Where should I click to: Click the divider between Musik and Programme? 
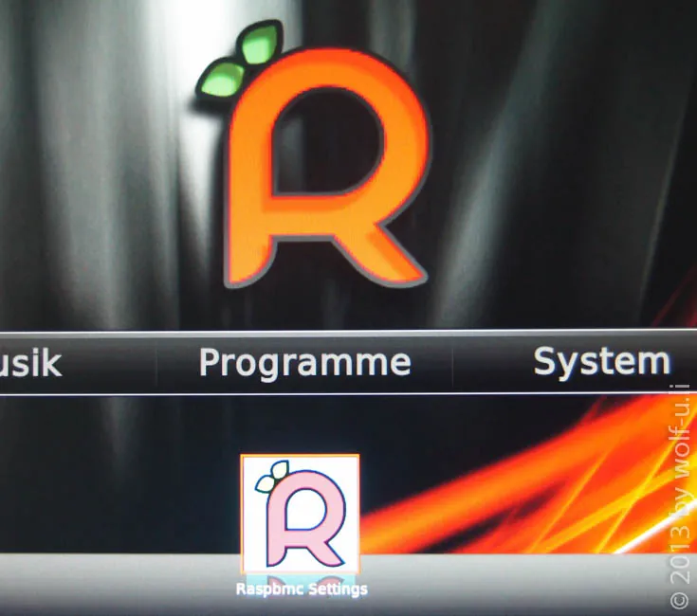(156, 364)
